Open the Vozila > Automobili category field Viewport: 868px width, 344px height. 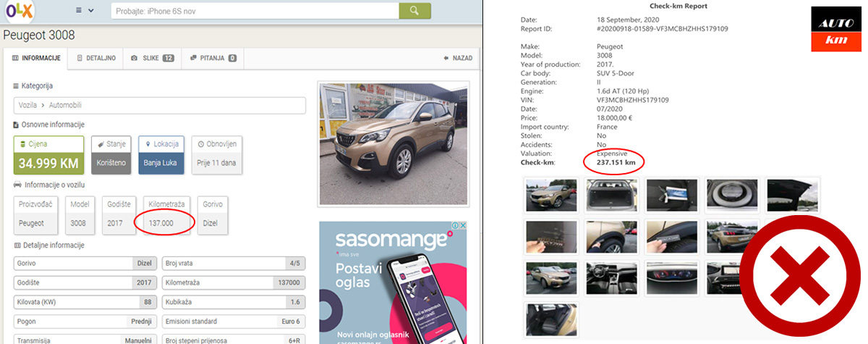(x=159, y=105)
